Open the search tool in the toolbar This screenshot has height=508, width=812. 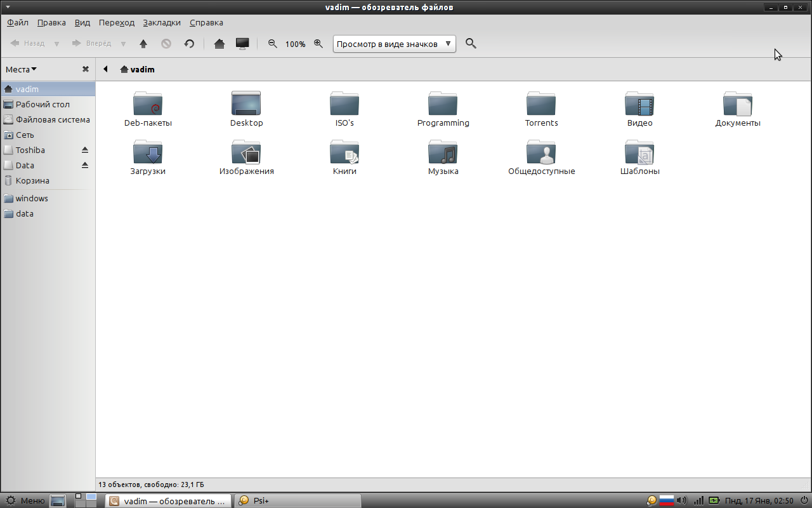coord(471,43)
